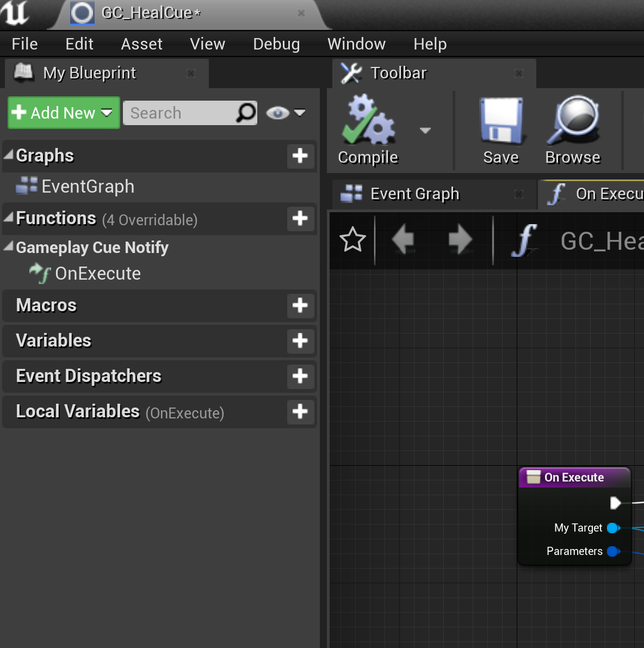Select the EventGraph under Graphs
Viewport: 644px width, 648px height.
tap(88, 186)
